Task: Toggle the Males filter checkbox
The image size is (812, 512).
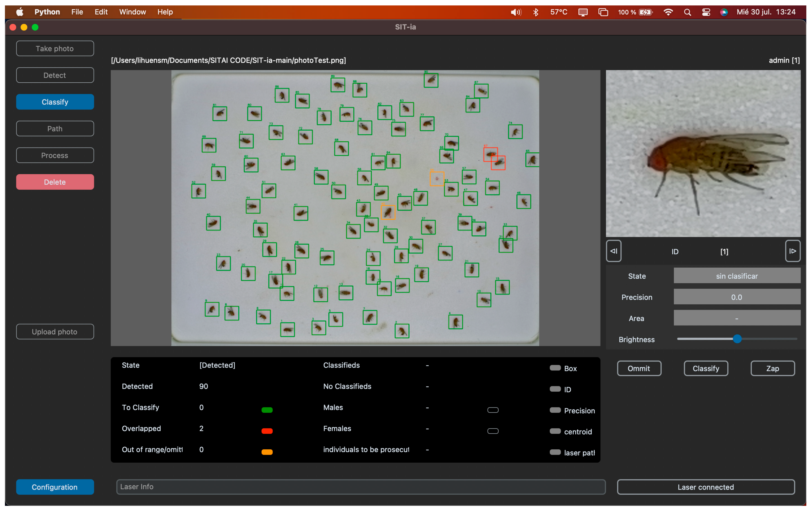Action: [493, 410]
